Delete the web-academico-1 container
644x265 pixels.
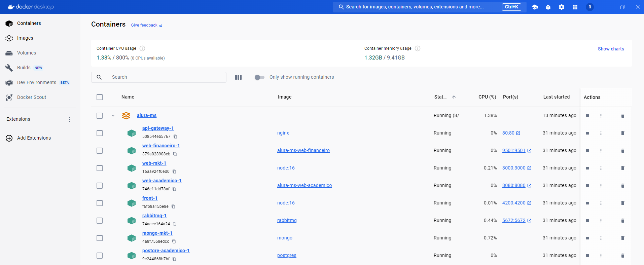(623, 186)
